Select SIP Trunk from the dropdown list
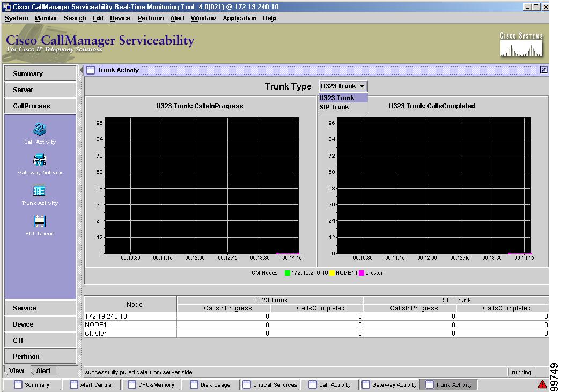The width and height of the screenshot is (561, 392). pos(343,107)
